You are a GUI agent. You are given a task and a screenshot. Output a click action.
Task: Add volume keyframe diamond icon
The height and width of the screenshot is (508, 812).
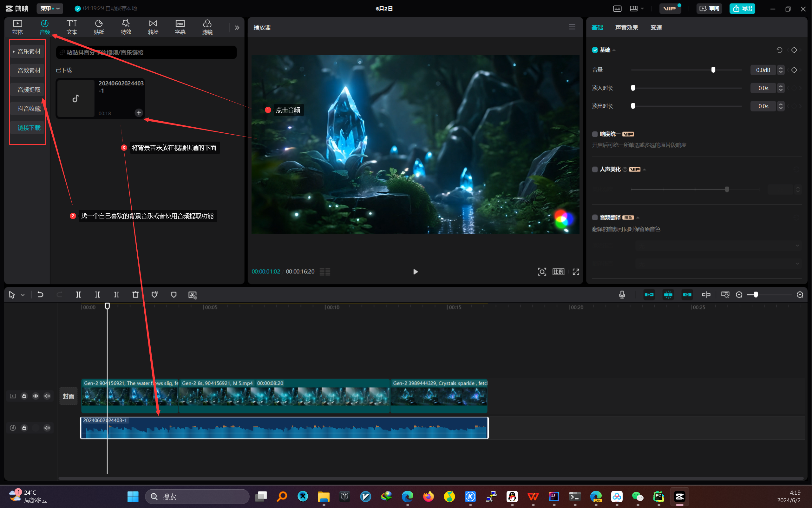pyautogui.click(x=794, y=70)
